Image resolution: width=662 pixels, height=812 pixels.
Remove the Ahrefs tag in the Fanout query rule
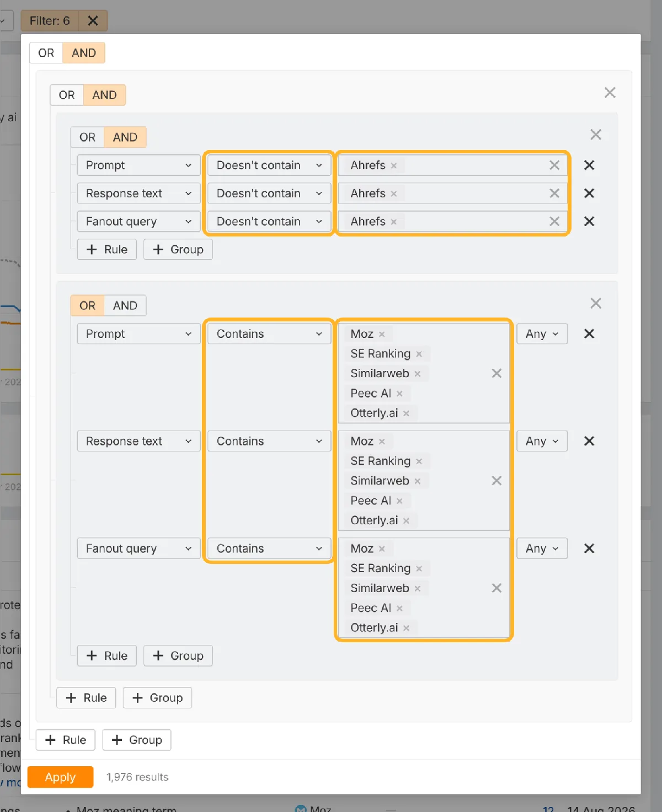pyautogui.click(x=394, y=222)
